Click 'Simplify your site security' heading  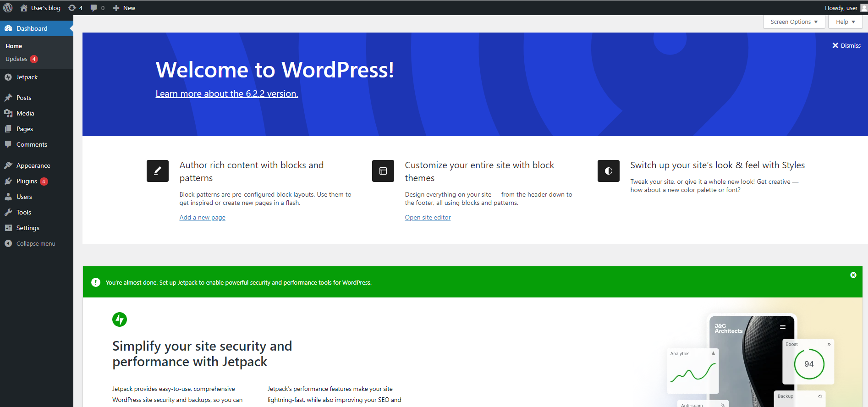(202, 354)
